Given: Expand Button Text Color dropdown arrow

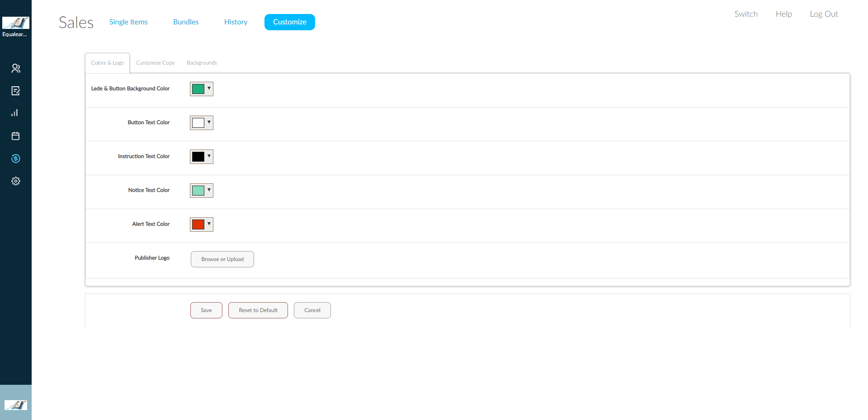Looking at the screenshot, I should pos(209,122).
